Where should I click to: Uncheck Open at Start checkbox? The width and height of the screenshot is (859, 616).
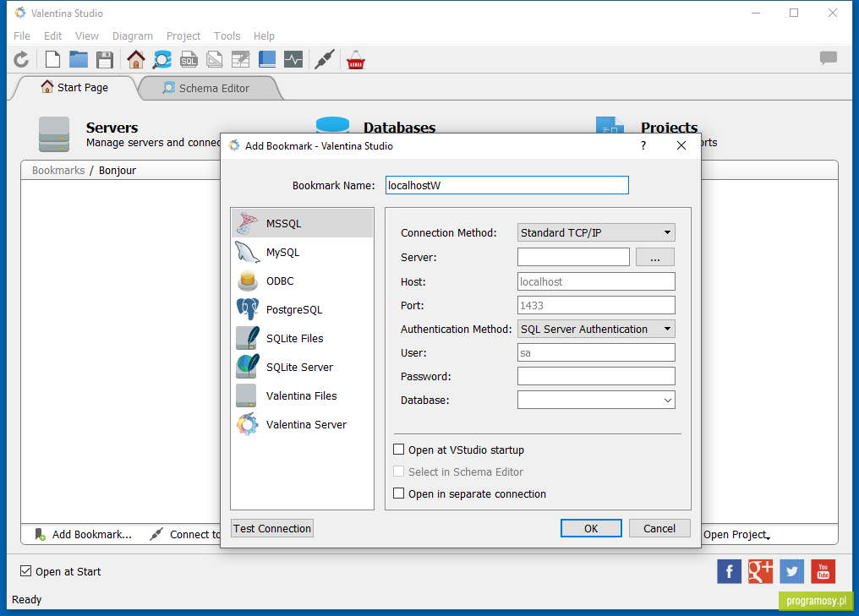click(25, 571)
